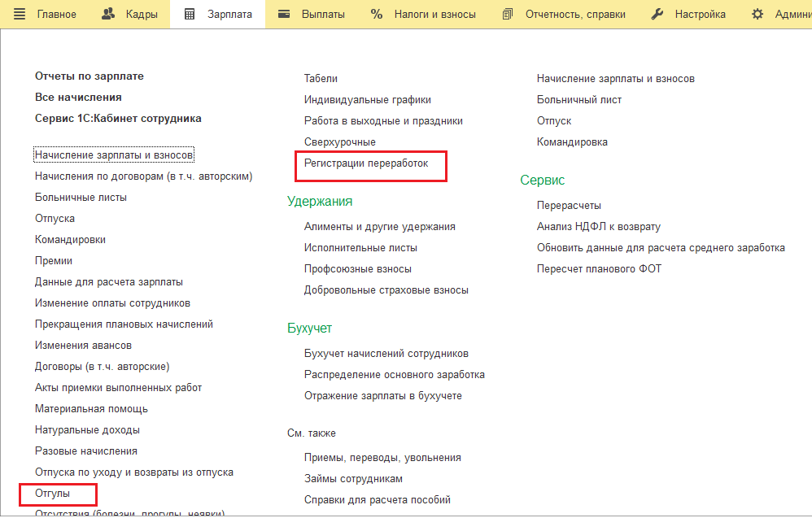Open Регистрации переработок
This screenshot has height=518, width=812.
pyautogui.click(x=366, y=163)
